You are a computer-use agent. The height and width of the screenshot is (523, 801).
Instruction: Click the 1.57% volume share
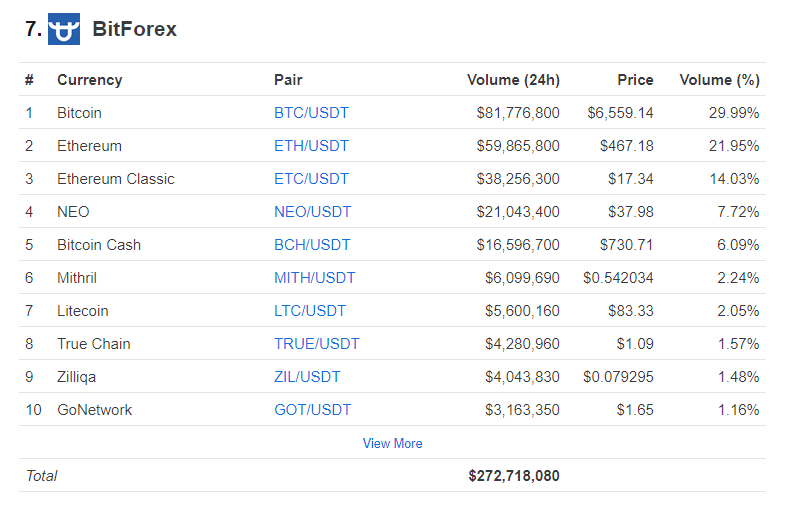tap(739, 344)
